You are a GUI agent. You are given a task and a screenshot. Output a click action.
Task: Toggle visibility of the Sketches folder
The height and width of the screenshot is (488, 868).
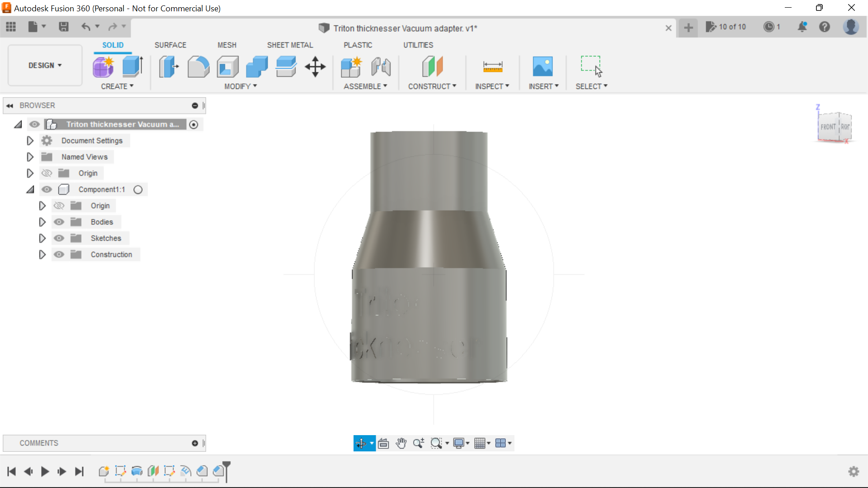point(59,238)
